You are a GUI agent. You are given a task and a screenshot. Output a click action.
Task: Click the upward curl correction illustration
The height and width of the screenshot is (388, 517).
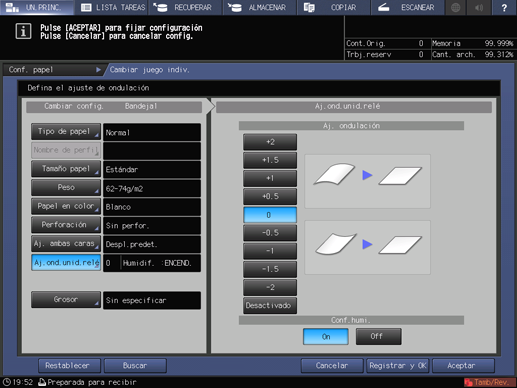click(367, 181)
